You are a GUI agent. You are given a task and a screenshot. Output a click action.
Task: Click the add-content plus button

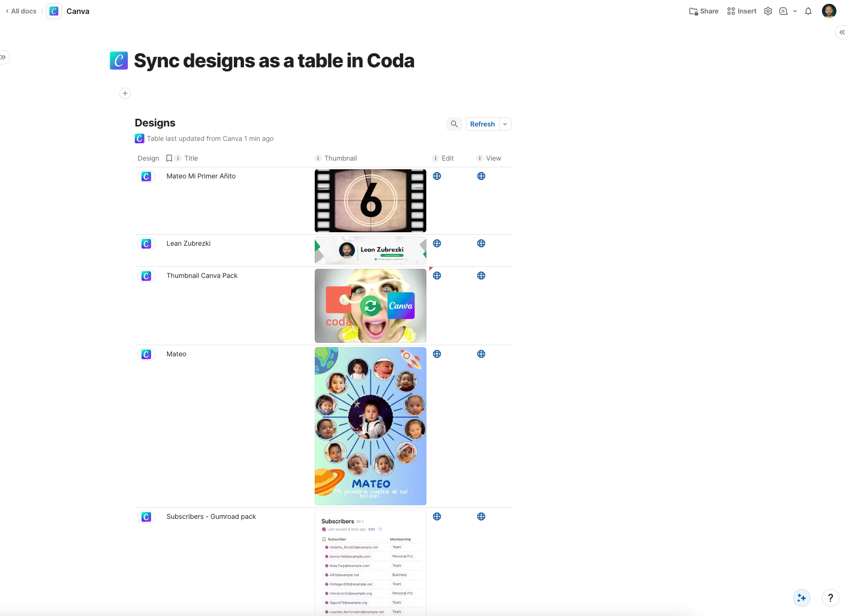click(125, 93)
